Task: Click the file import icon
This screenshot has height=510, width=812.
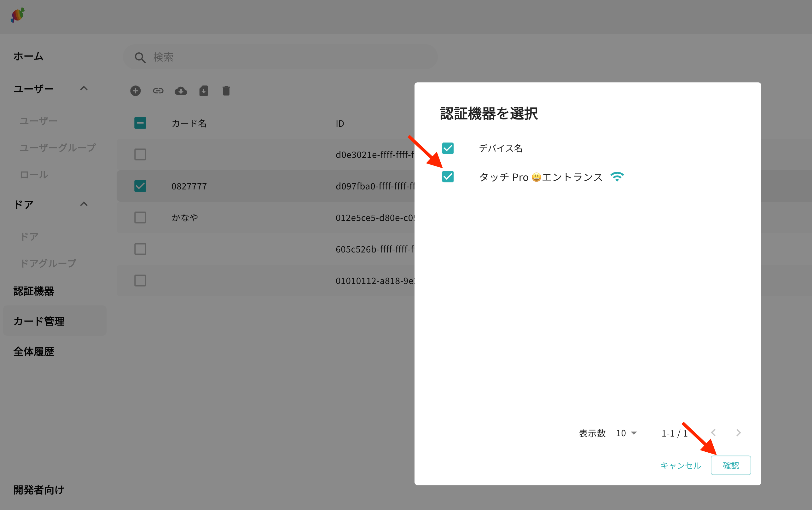Action: click(x=203, y=91)
